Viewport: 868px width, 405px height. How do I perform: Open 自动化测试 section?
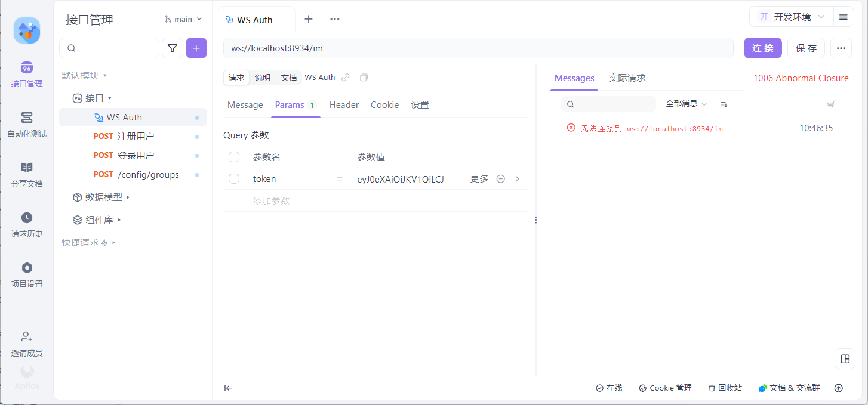[27, 125]
